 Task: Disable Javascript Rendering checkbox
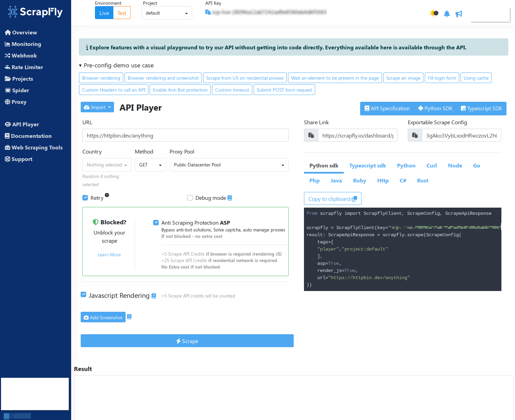(83, 294)
